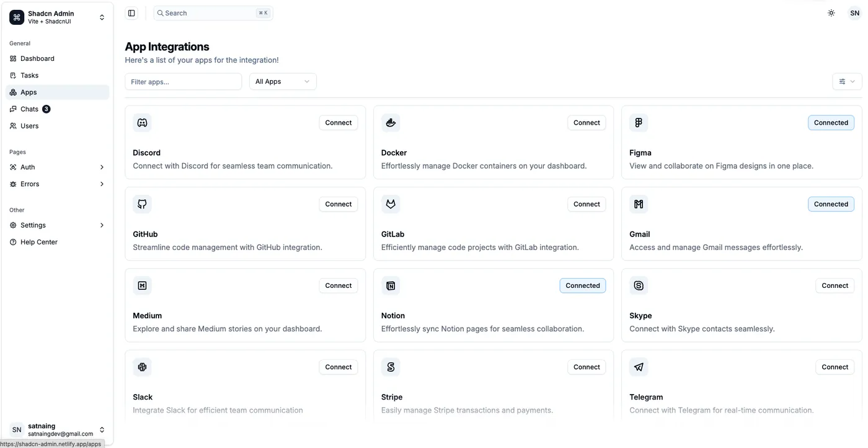
Task: Toggle the sidebar panel icon
Action: click(131, 13)
